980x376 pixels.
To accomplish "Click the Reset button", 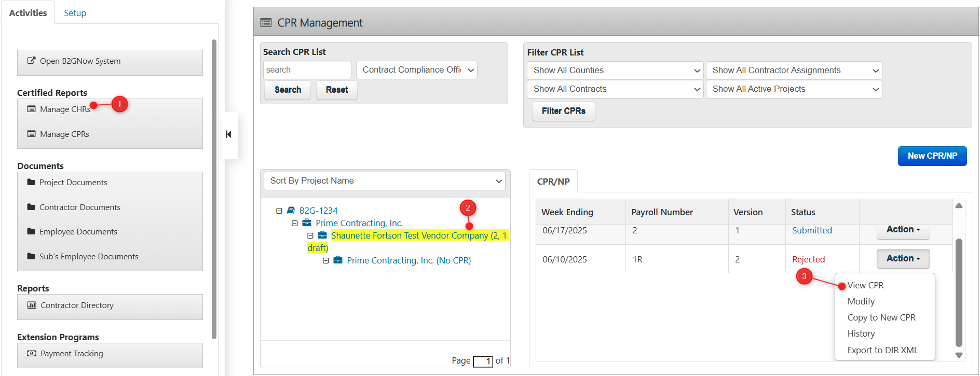I will [337, 90].
